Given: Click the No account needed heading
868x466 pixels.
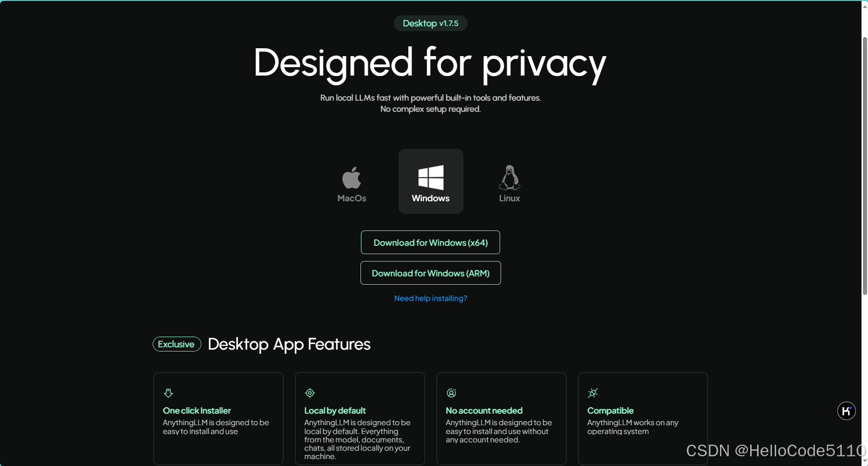Looking at the screenshot, I should coord(484,410).
